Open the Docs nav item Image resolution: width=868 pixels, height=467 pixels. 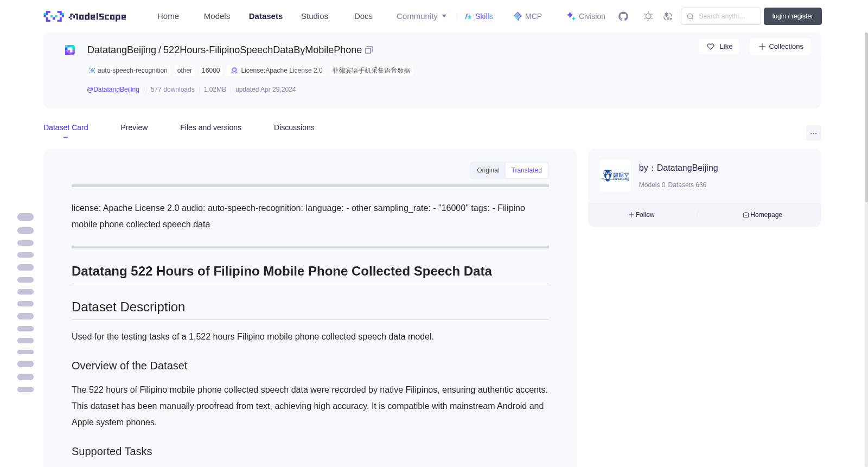point(363,16)
